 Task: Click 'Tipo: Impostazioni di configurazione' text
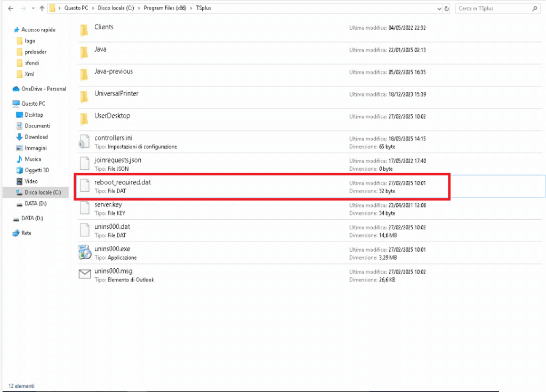tap(135, 147)
